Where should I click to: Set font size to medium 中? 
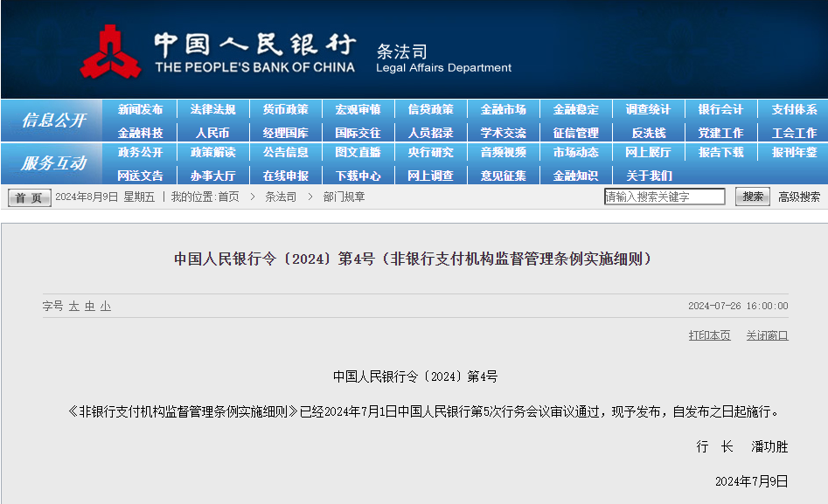pyautogui.click(x=90, y=307)
